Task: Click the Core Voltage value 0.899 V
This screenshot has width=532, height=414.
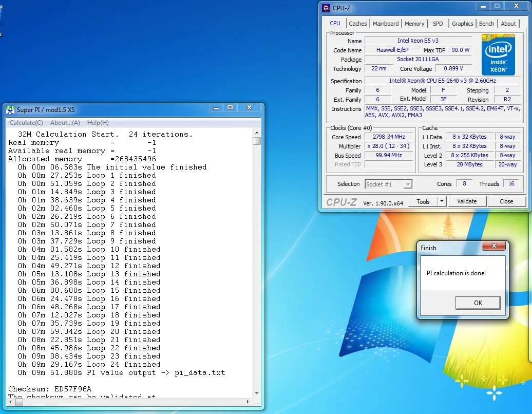Action: [453, 68]
